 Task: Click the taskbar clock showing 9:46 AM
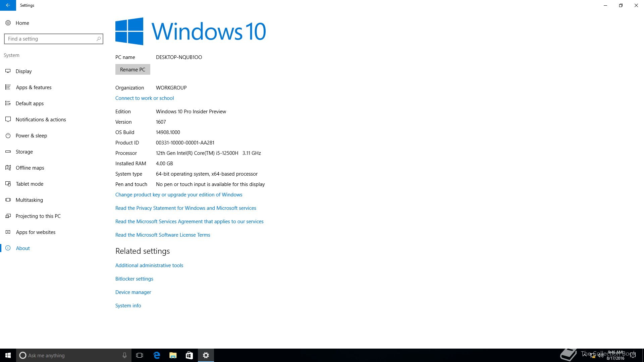tap(615, 355)
